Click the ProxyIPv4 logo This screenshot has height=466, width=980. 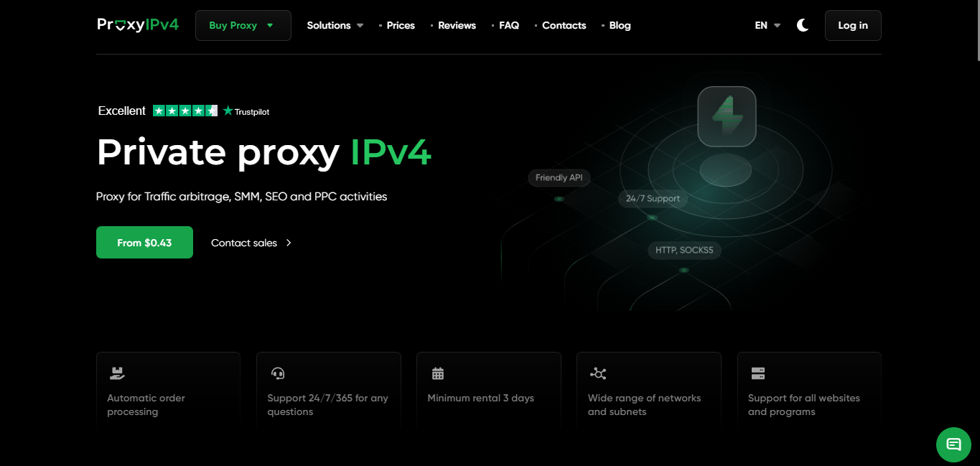pyautogui.click(x=138, y=25)
